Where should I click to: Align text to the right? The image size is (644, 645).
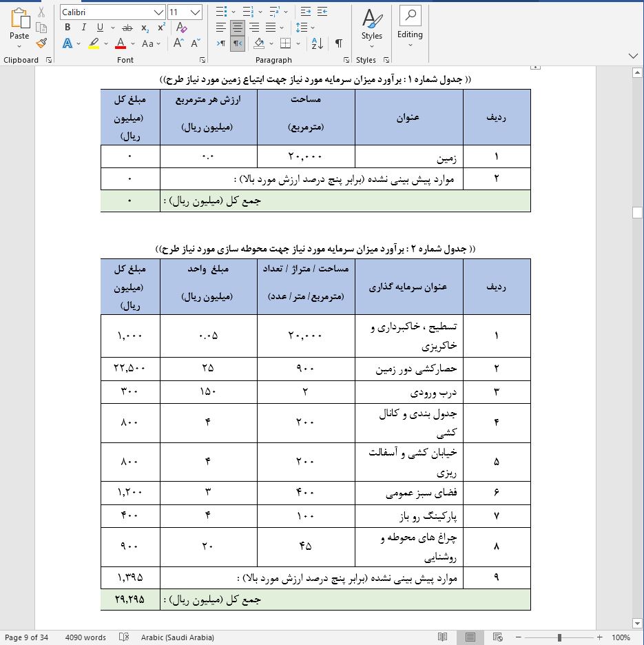[254, 28]
